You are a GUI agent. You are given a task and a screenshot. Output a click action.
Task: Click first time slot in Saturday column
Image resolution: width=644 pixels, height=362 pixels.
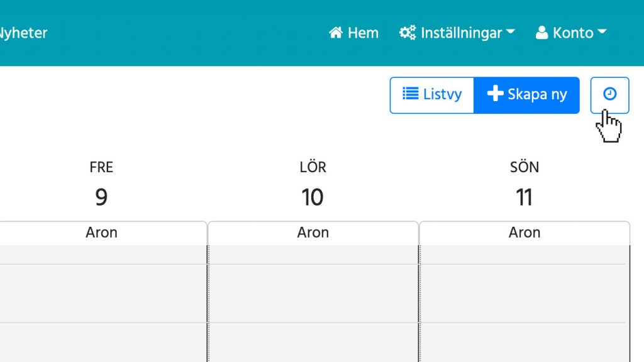click(x=313, y=255)
